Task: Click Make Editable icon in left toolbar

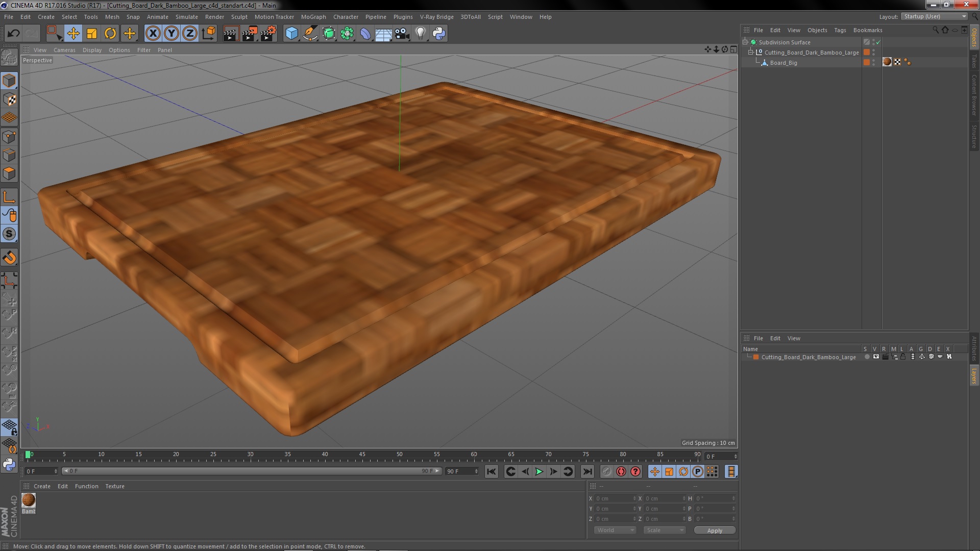Action: pos(9,58)
